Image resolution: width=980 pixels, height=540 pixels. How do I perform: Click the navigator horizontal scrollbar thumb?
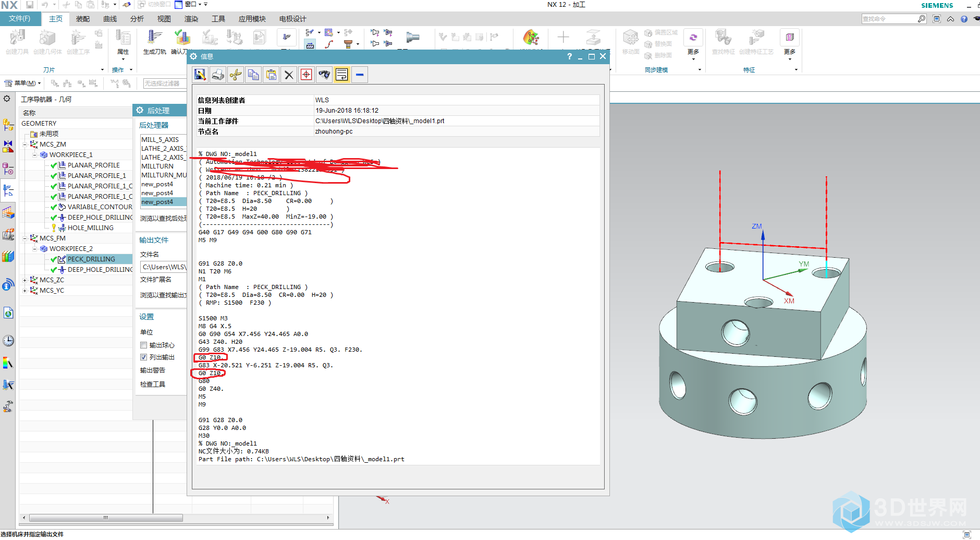[x=106, y=518]
